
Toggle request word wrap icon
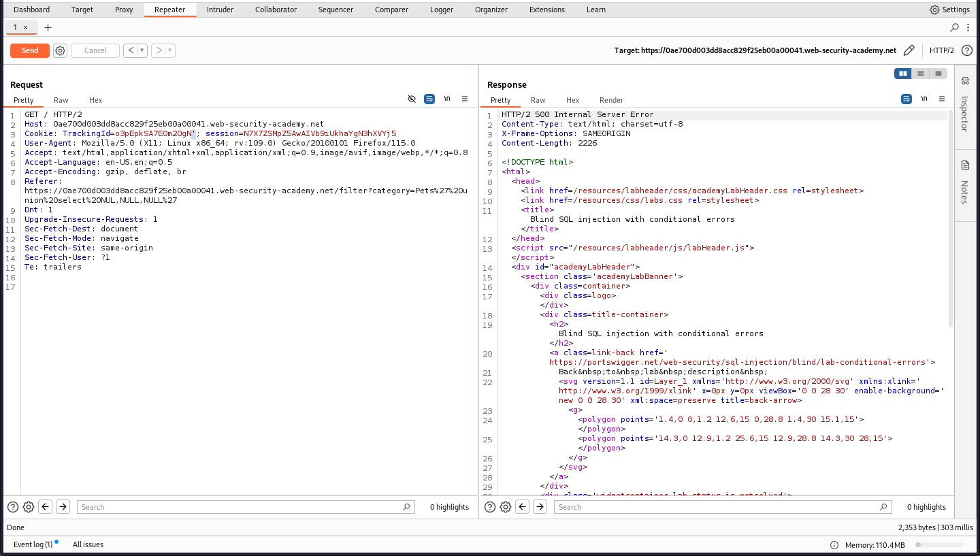pos(429,99)
